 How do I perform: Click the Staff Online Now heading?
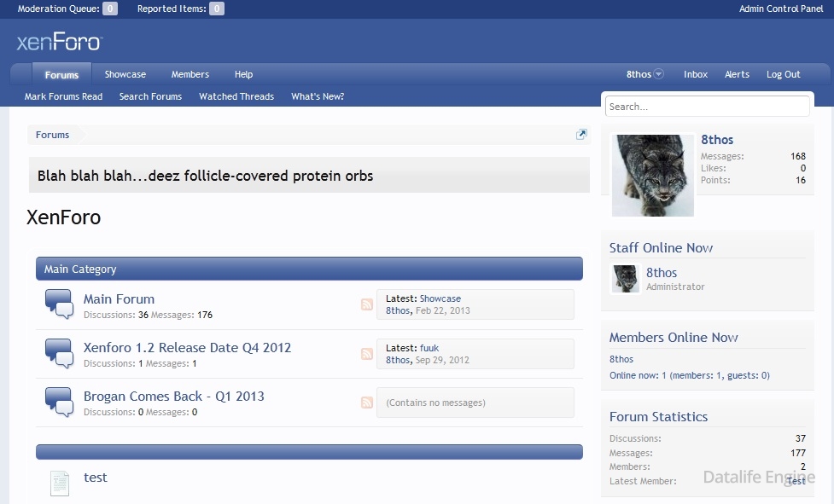pos(661,248)
